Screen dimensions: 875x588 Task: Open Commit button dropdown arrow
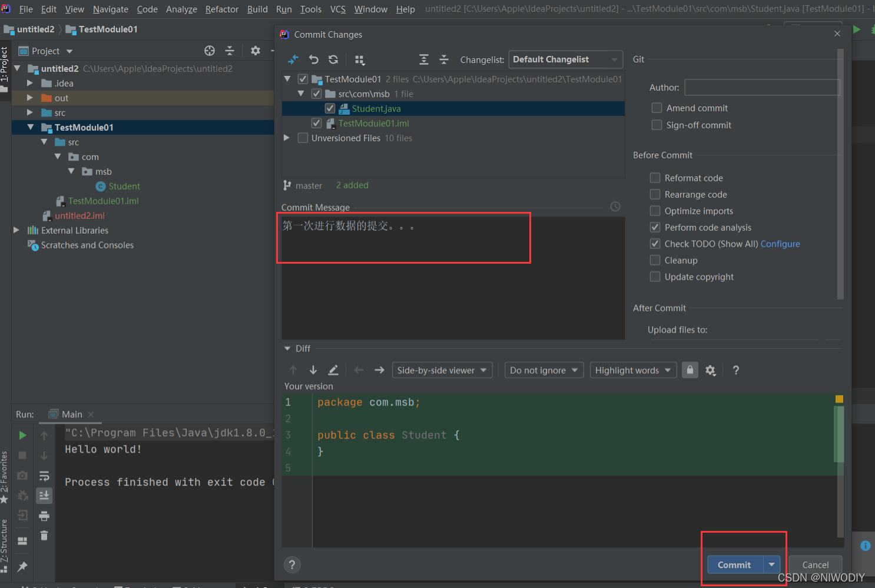tap(772, 565)
